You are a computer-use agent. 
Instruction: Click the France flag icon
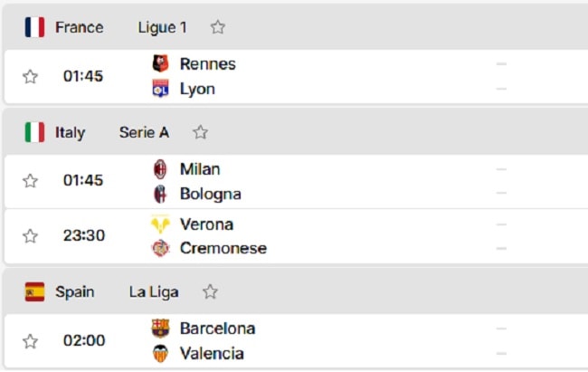click(x=34, y=27)
